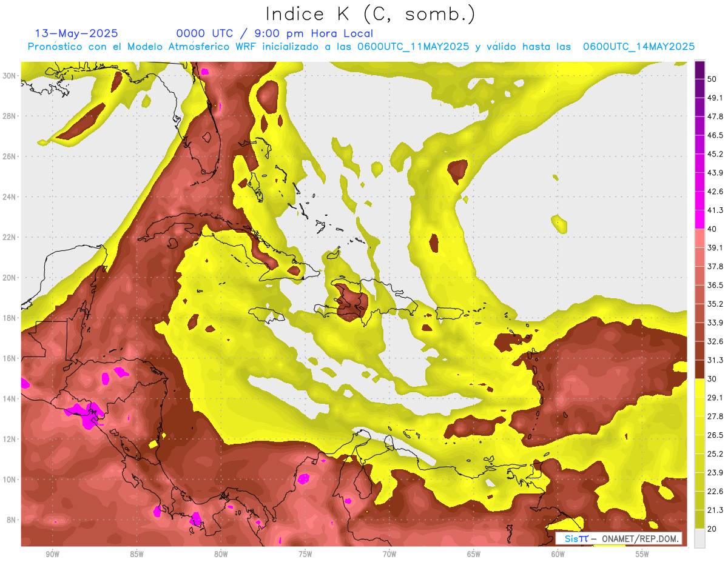Image resolution: width=728 pixels, height=562 pixels.
Task: Click the "SisTT – ONAMET/REP.DOM." credit box
Action: [x=618, y=538]
